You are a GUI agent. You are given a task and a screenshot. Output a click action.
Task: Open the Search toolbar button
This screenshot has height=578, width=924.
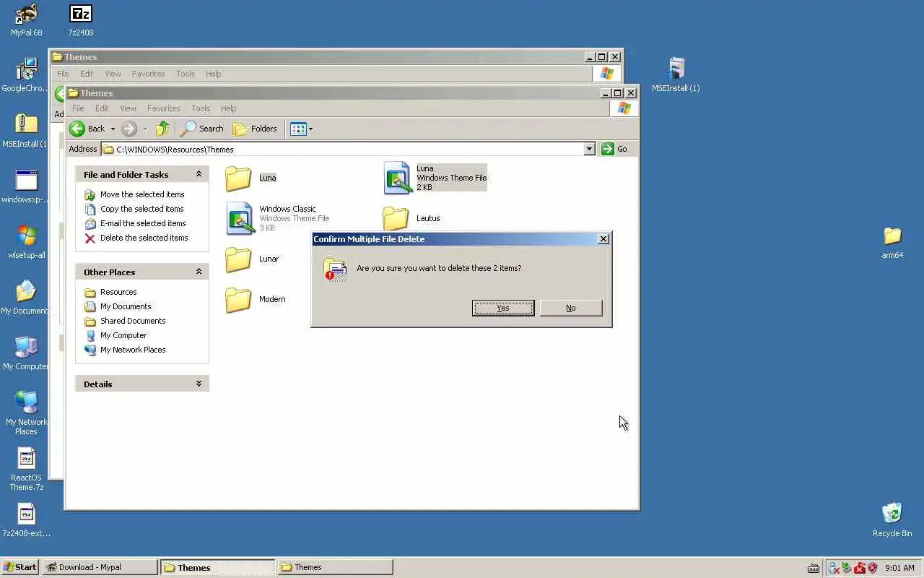[202, 129]
